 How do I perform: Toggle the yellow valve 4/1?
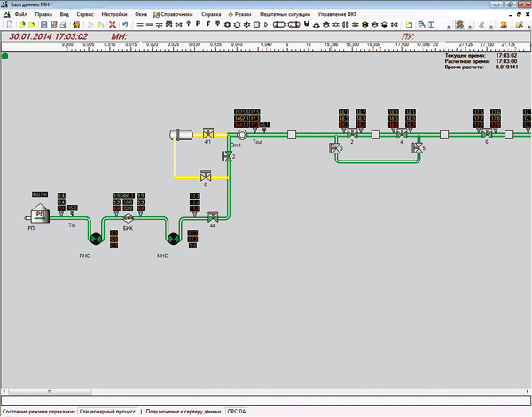208,133
